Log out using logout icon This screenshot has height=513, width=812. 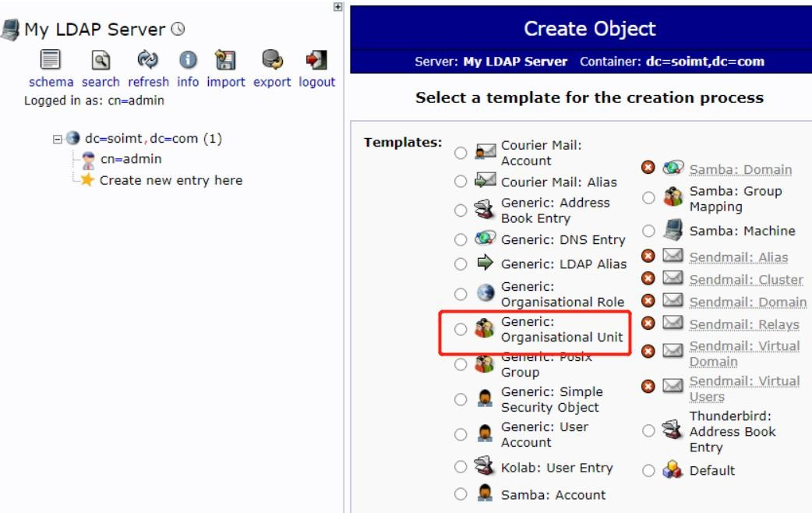317,61
